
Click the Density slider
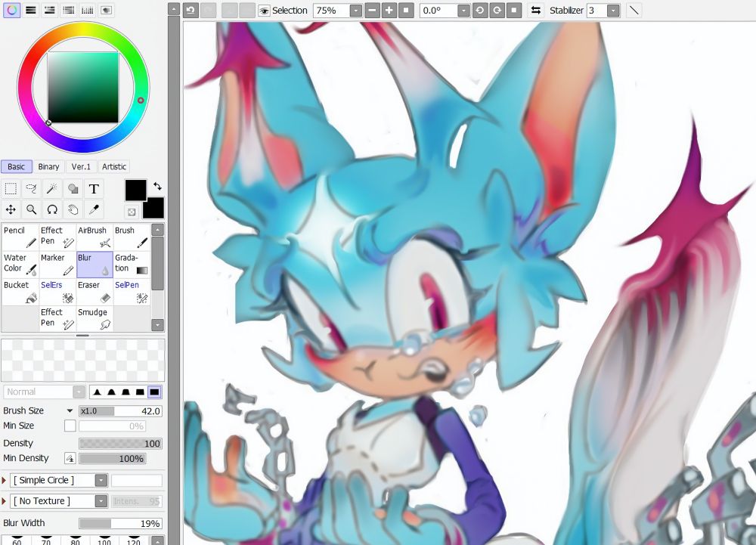[120, 444]
